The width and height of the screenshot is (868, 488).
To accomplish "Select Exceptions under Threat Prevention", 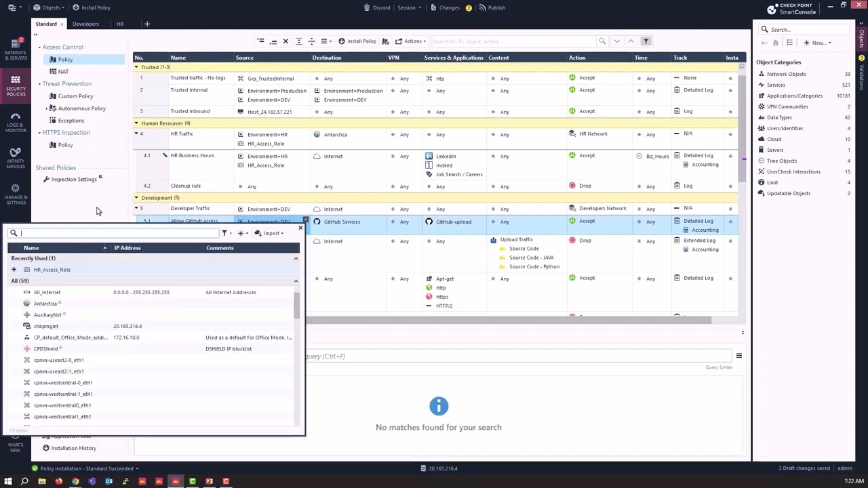I will pyautogui.click(x=71, y=121).
